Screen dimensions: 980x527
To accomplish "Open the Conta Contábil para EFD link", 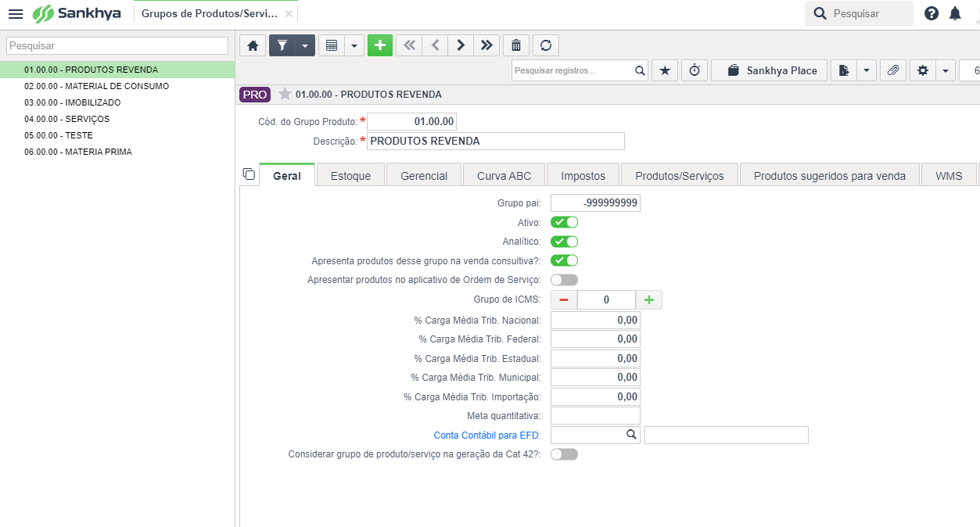I will pos(487,436).
